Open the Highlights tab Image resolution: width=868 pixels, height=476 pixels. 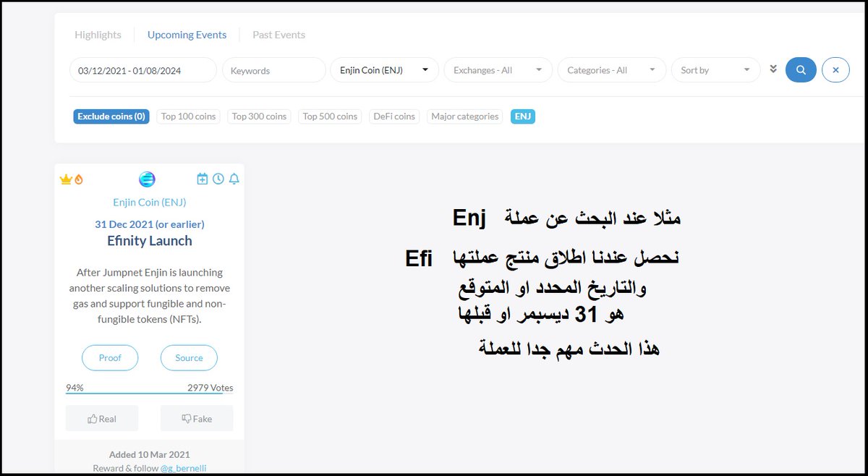(98, 35)
